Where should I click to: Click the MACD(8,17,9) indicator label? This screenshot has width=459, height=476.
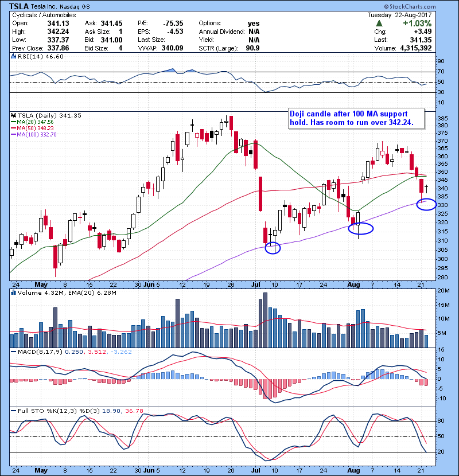pos(40,352)
